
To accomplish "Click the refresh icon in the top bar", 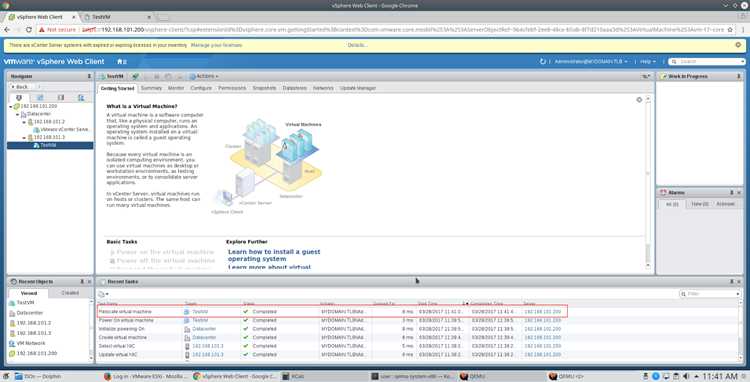I will coord(542,62).
